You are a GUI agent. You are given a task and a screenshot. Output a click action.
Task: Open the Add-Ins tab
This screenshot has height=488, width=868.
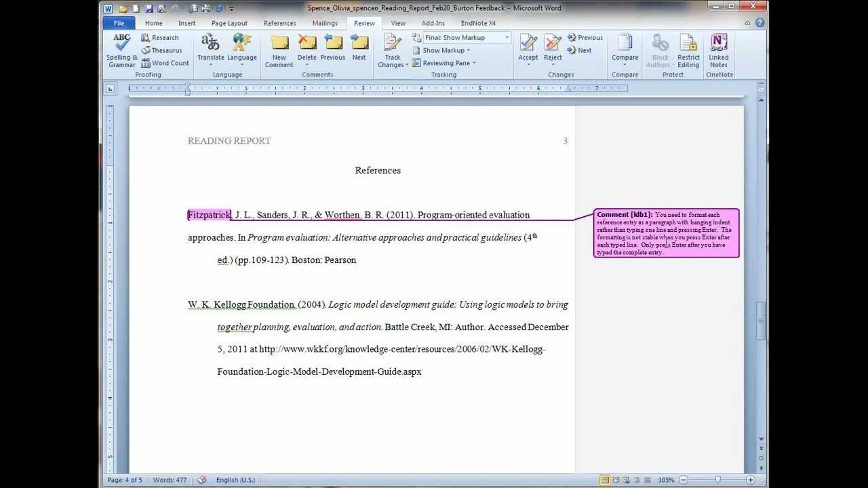tap(433, 23)
